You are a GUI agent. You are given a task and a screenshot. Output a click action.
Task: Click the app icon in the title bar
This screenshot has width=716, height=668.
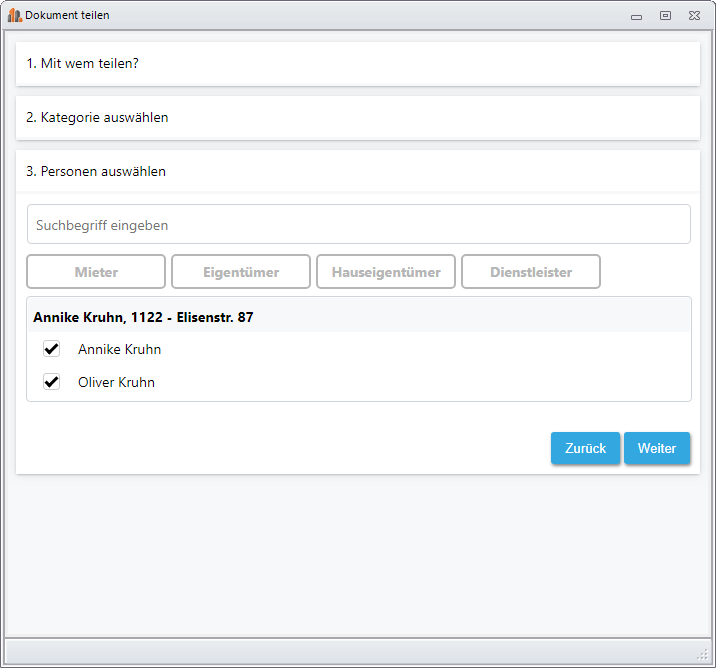[15, 16]
